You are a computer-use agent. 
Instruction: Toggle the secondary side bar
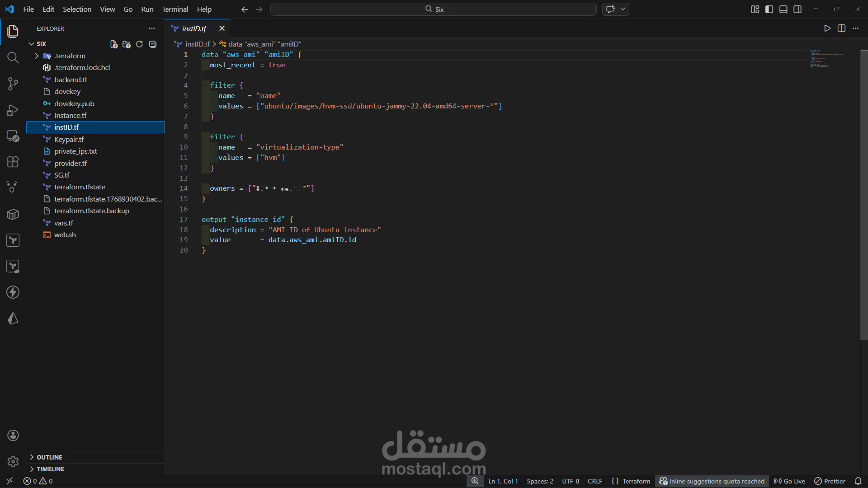click(797, 9)
